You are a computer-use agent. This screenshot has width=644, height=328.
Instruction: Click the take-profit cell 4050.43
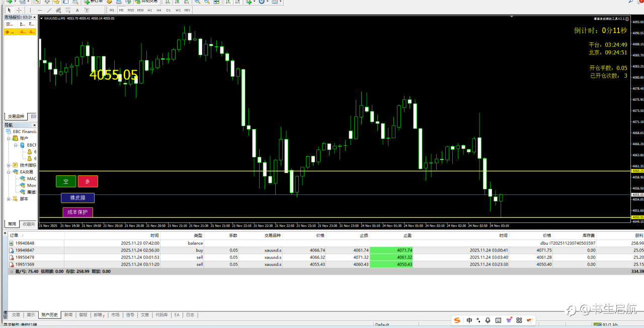pyautogui.click(x=391, y=264)
